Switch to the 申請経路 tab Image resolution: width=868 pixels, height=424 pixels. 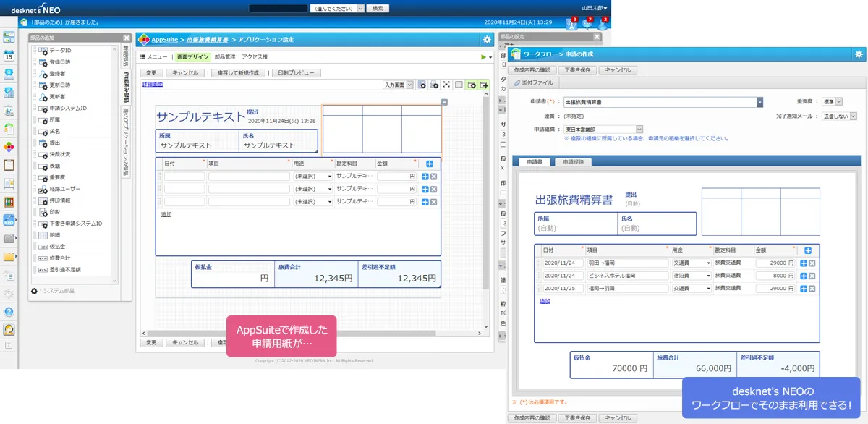[x=575, y=162]
